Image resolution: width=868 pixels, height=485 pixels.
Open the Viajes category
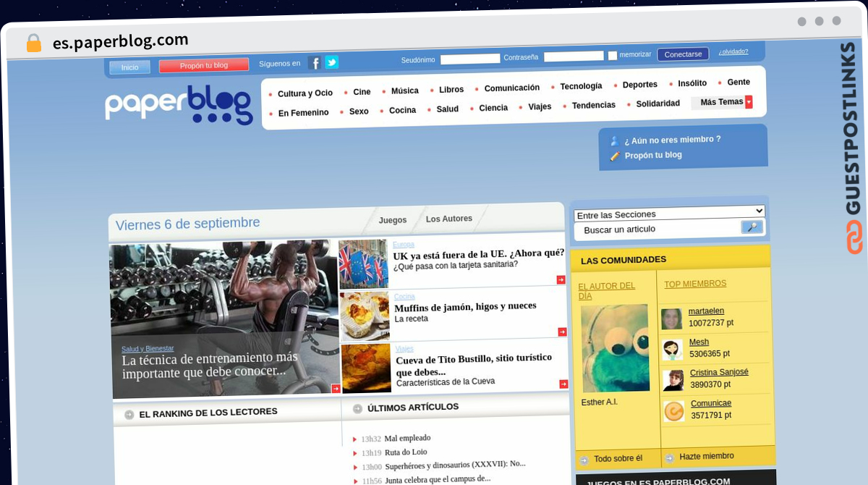pos(540,106)
